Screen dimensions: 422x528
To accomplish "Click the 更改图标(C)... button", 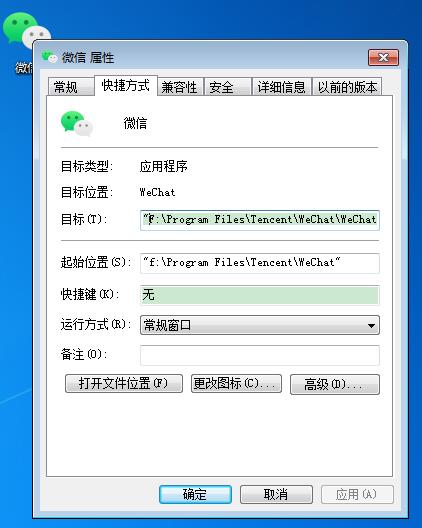I will pos(236,384).
